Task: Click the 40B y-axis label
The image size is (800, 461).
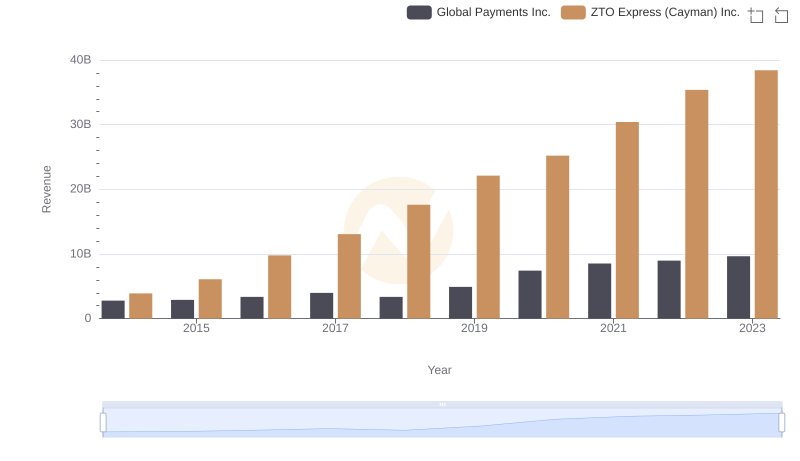Action: tap(81, 60)
